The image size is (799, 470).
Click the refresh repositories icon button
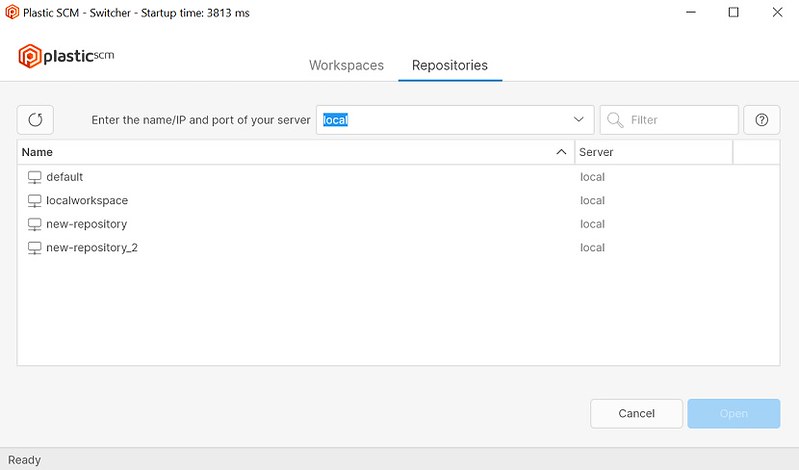pos(35,120)
